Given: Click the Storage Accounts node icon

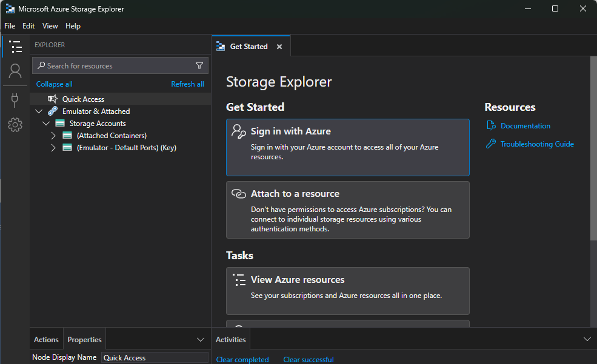Looking at the screenshot, I should (60, 123).
